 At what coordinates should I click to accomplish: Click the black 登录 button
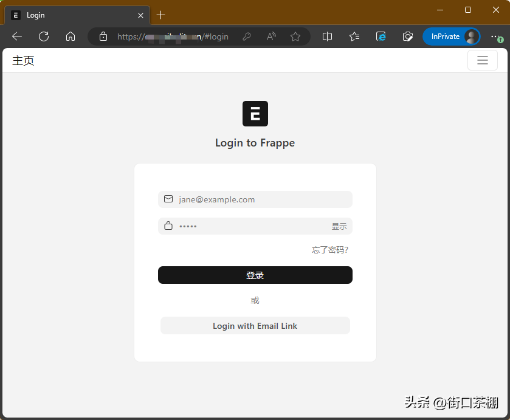[255, 275]
